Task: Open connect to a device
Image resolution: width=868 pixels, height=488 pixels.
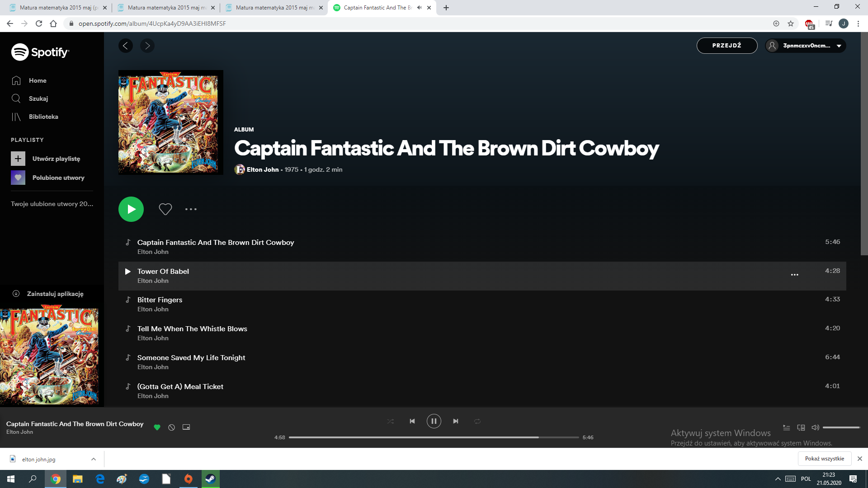Action: coord(801,427)
